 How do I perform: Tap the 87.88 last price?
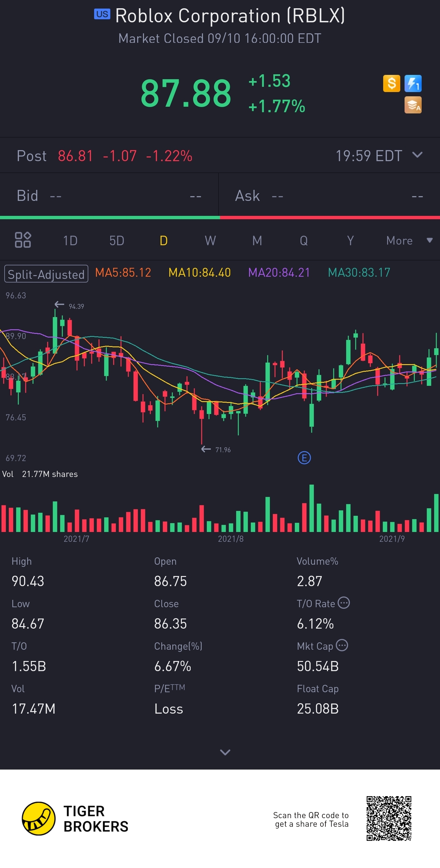click(x=186, y=93)
